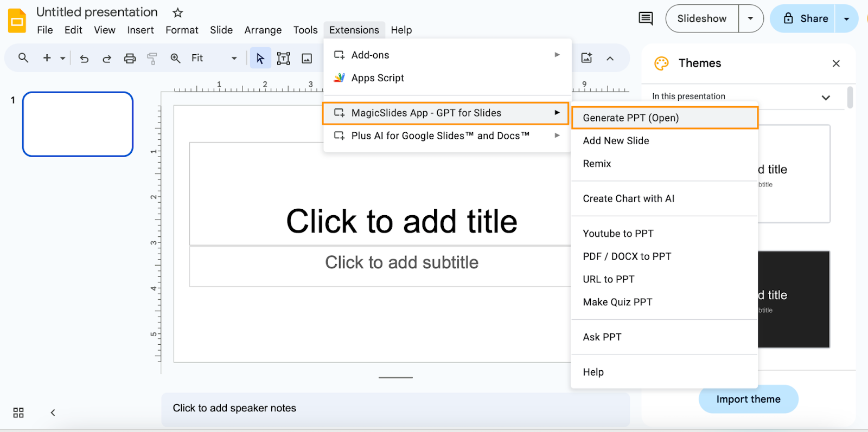Image resolution: width=868 pixels, height=432 pixels.
Task: Click the add-image-with-plus toolbar icon
Action: click(586, 58)
